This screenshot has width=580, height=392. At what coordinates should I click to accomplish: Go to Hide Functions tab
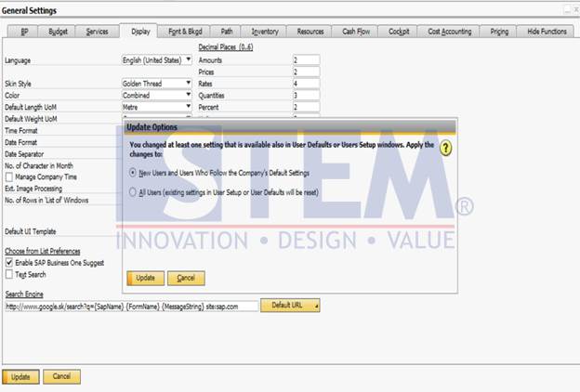click(x=546, y=32)
